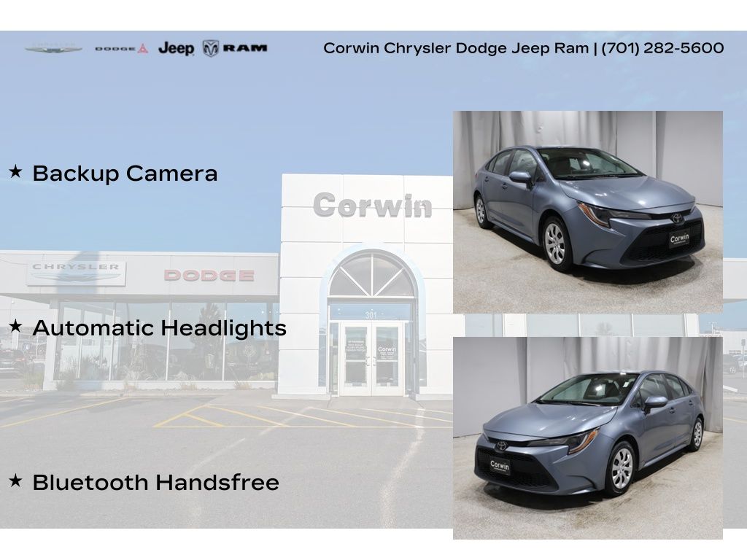The height and width of the screenshot is (560, 747).
Task: Click the phone number (701) 282-5600
Action: coord(662,48)
